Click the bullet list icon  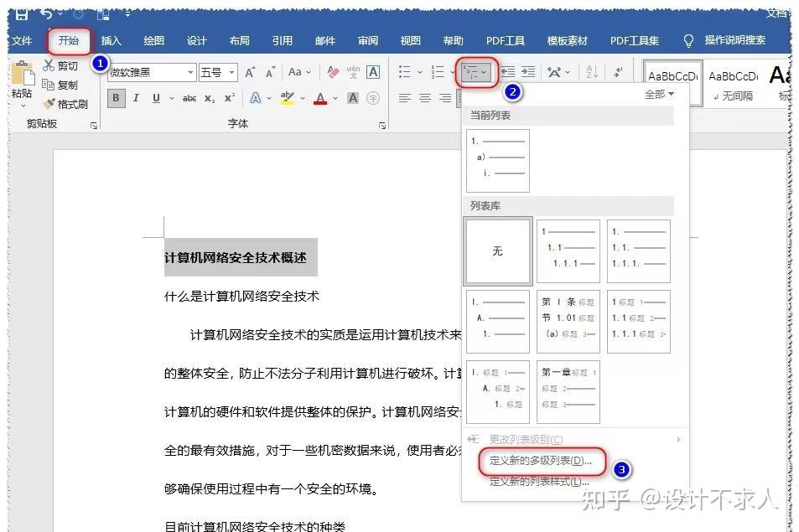[405, 72]
